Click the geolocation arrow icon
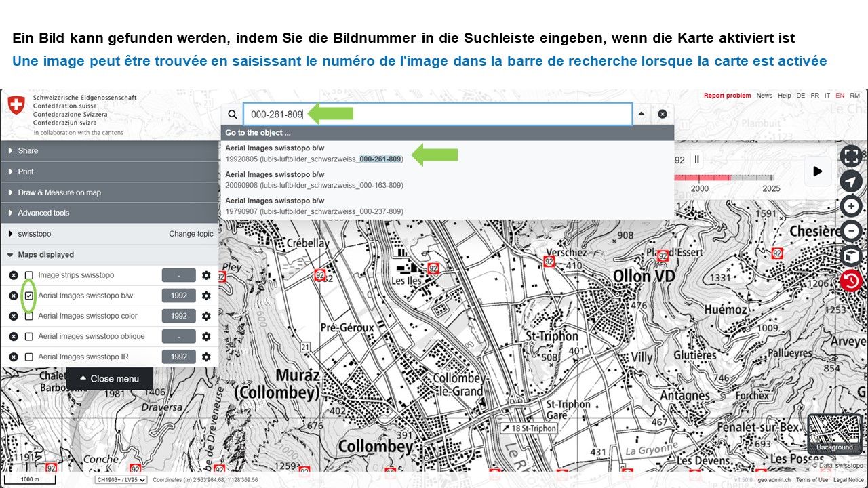Viewport: 868px width, 488px height. tap(850, 181)
